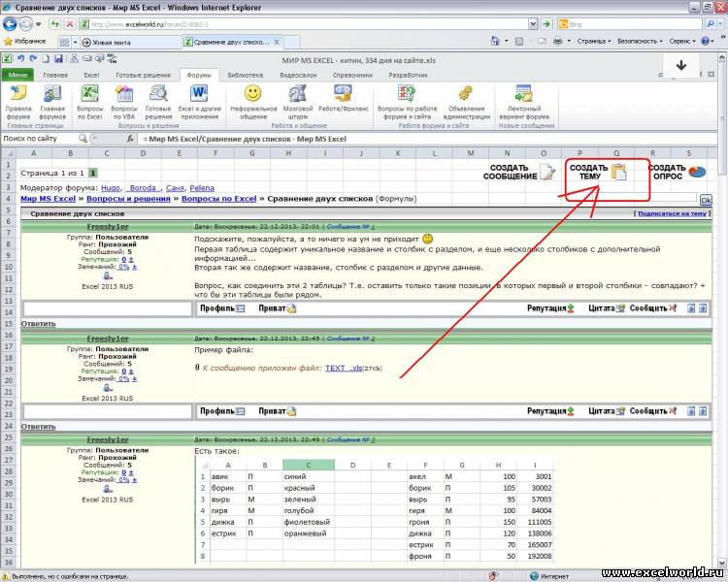Download the attached TEXT_.xls file
The height and width of the screenshot is (582, 728).
344,368
